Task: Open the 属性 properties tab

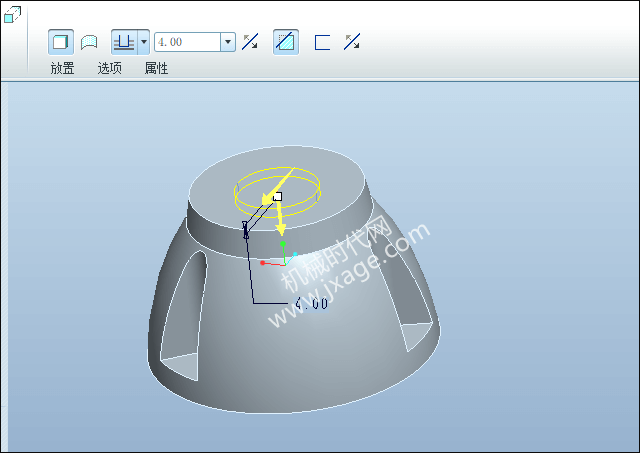Action: pos(156,68)
